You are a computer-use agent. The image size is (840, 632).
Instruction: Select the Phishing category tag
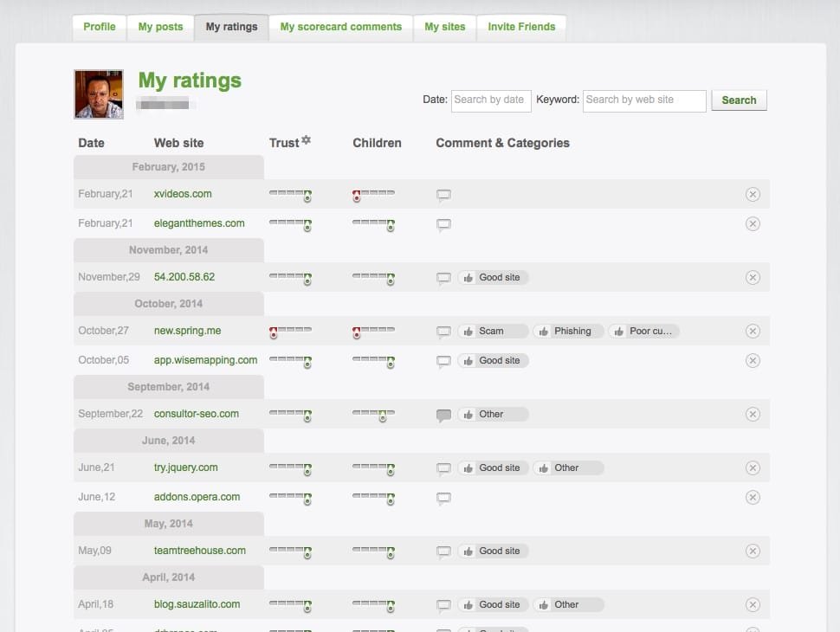pyautogui.click(x=567, y=332)
